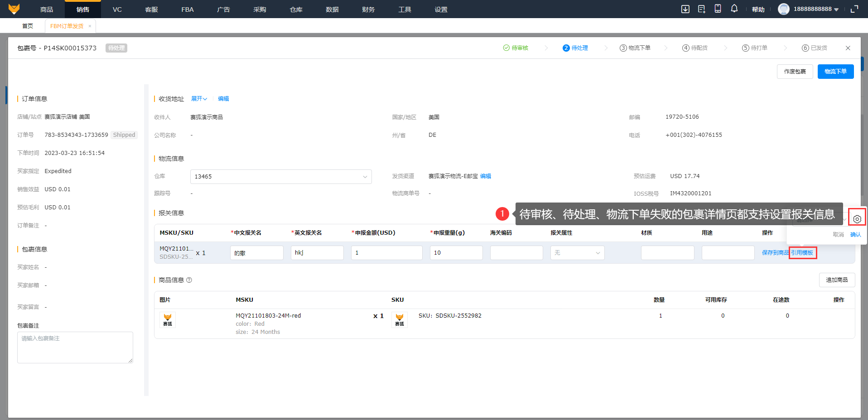Image resolution: width=868 pixels, height=420 pixels.
Task: Click the note-with-plus icon in the top bar
Action: click(x=701, y=9)
